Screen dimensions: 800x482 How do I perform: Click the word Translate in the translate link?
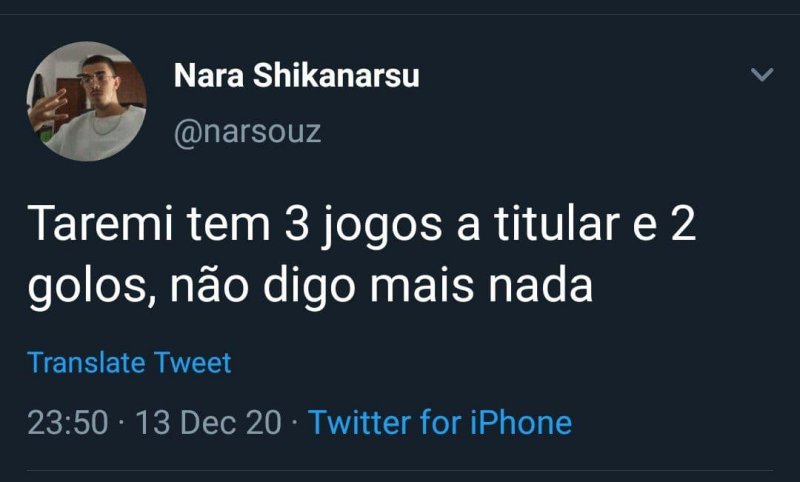click(x=87, y=362)
